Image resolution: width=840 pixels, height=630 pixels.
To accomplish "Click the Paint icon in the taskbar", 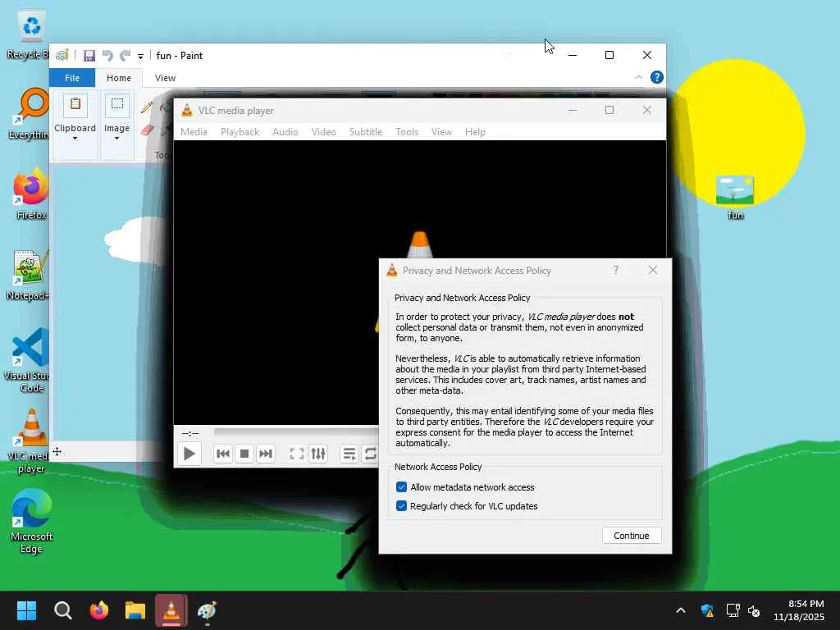I will pyautogui.click(x=208, y=610).
